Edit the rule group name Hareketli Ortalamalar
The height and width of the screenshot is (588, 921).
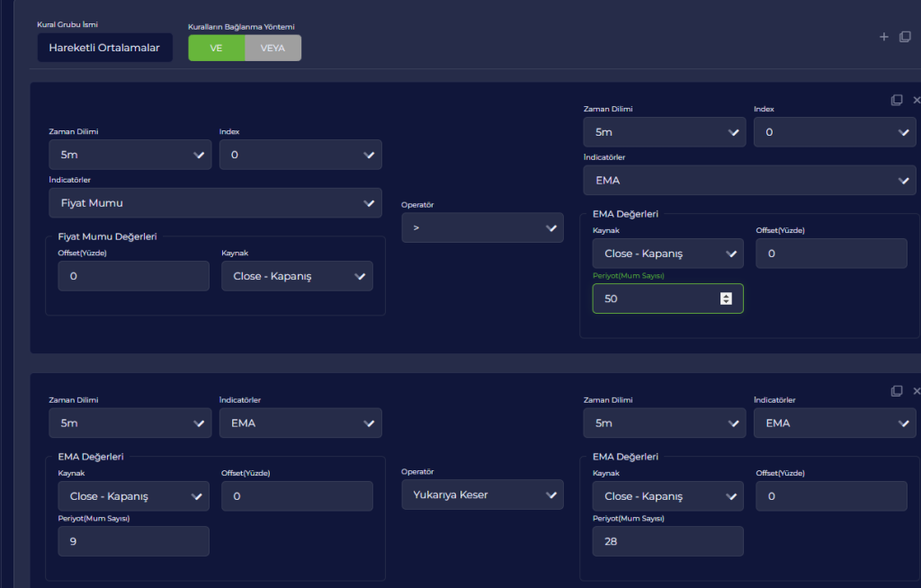click(105, 48)
